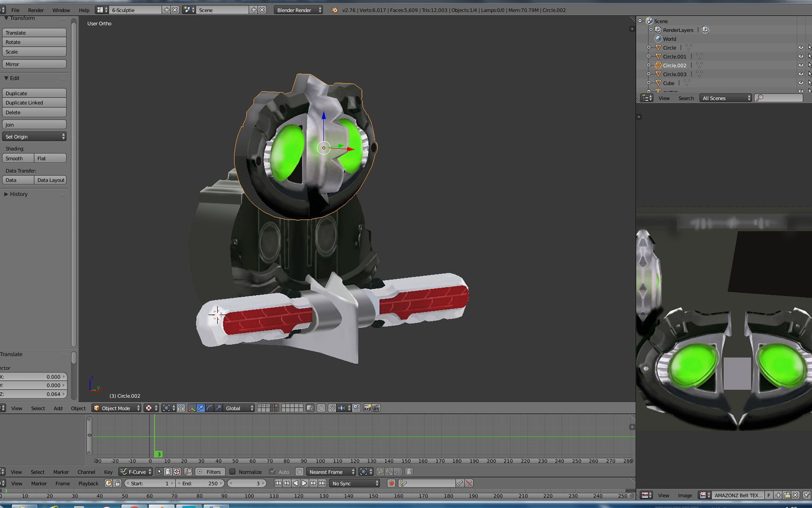This screenshot has width=812, height=508.
Task: Click the Data Layout button
Action: 51,180
